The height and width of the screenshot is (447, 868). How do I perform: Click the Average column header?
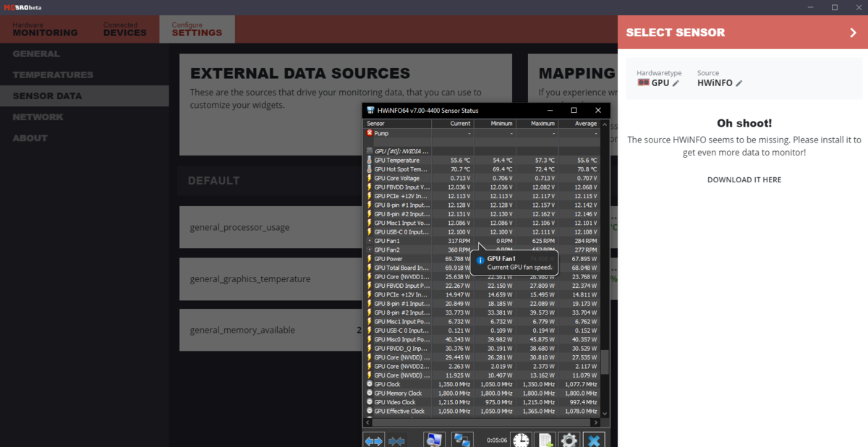click(x=579, y=124)
